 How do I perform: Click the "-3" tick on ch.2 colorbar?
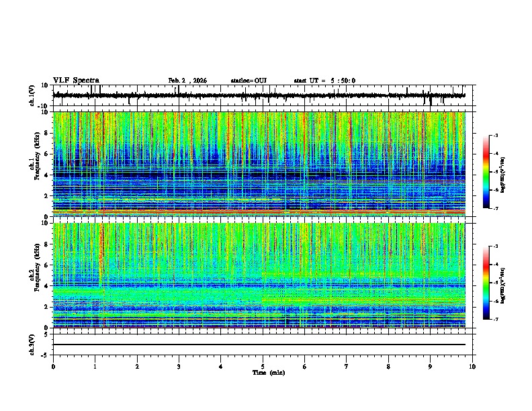(x=495, y=246)
